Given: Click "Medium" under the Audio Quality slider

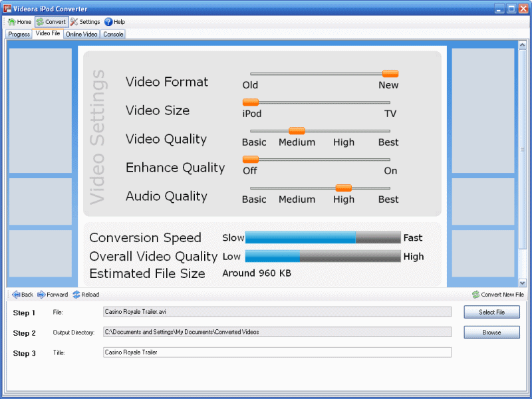Looking at the screenshot, I should click(297, 199).
